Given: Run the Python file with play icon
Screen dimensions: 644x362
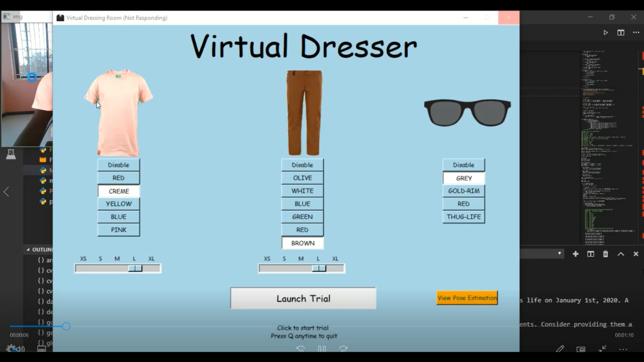Looking at the screenshot, I should tap(605, 33).
